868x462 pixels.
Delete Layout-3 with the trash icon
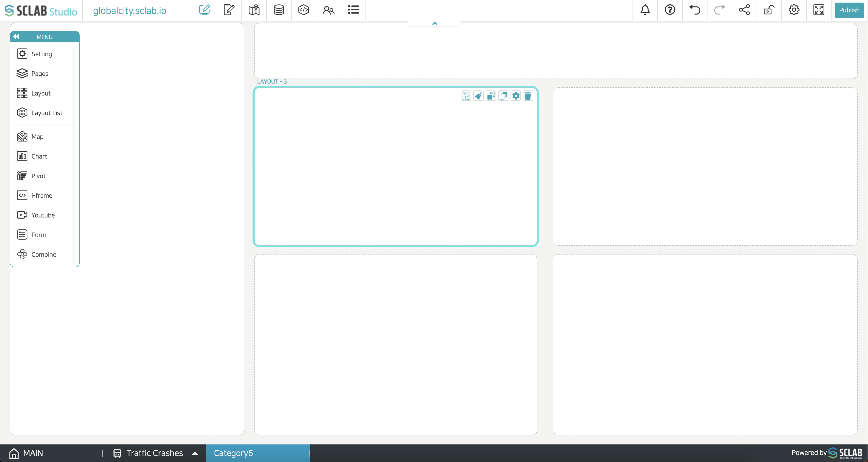point(528,96)
